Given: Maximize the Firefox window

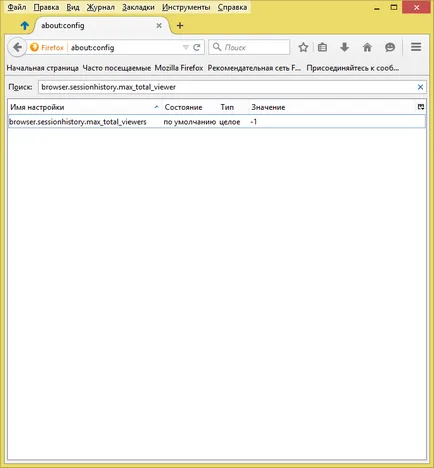Looking at the screenshot, I should [x=394, y=7].
